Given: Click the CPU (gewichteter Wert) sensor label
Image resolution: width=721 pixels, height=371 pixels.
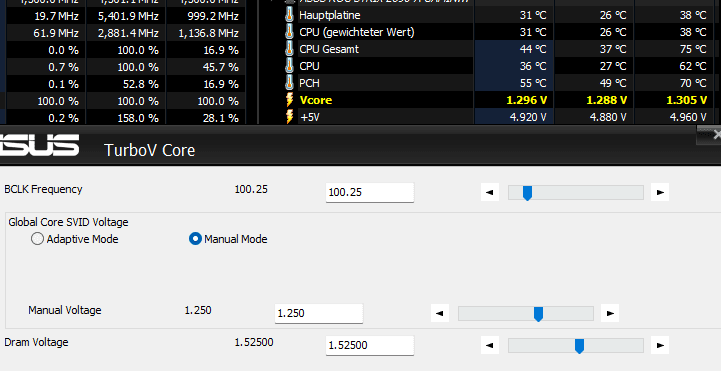Looking at the screenshot, I should coord(357,32).
